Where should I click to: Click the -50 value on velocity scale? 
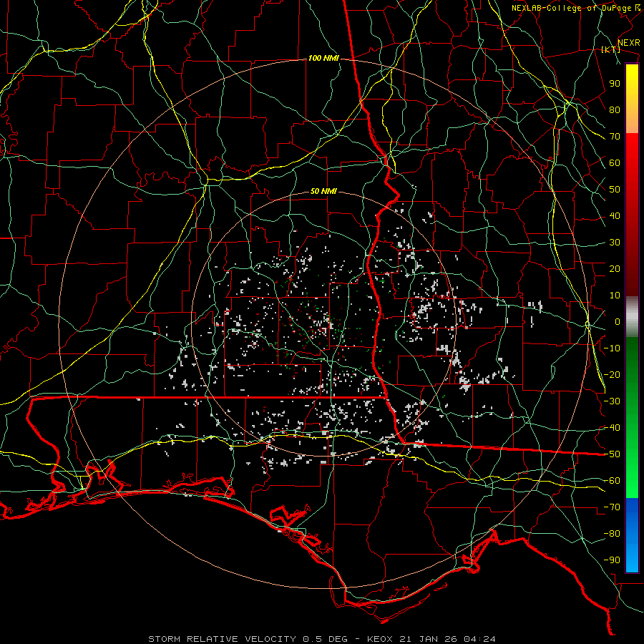pos(612,454)
